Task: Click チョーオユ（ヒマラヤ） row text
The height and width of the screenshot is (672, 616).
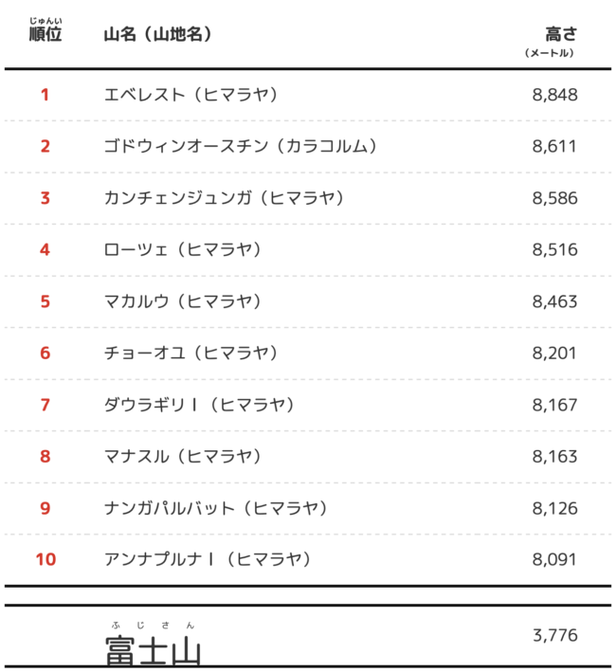Action: [x=191, y=354]
